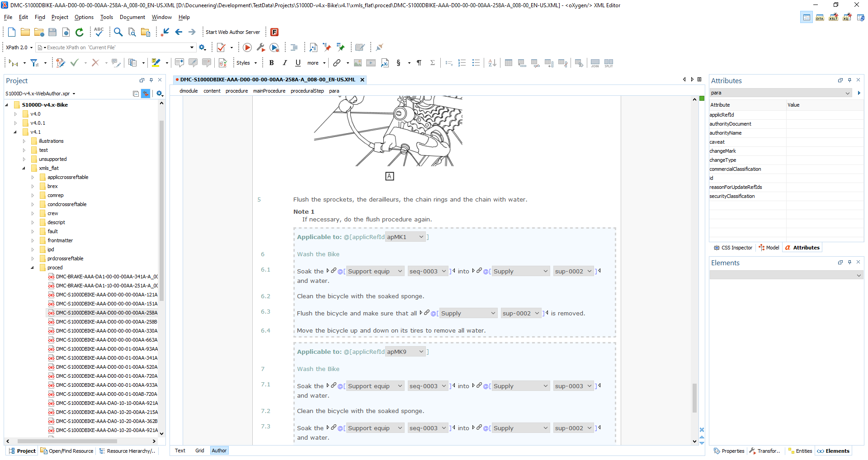
Task: Open the Styles dropdown
Action: coord(246,63)
